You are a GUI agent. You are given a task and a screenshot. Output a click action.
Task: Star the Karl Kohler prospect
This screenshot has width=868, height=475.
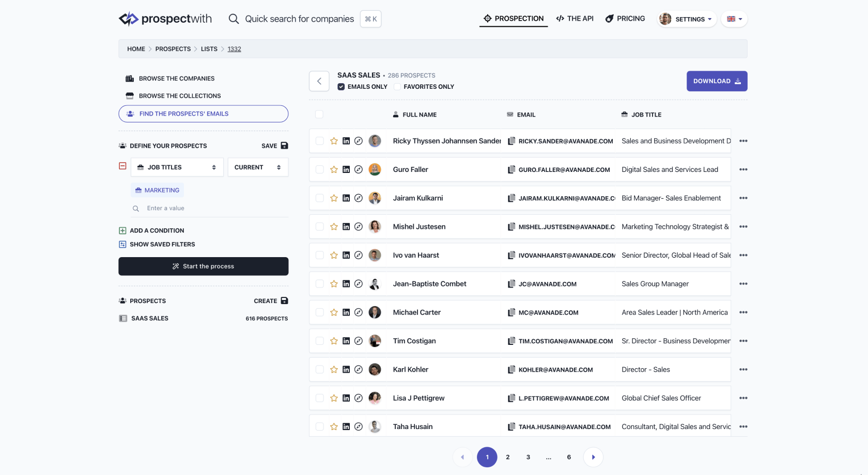(334, 370)
